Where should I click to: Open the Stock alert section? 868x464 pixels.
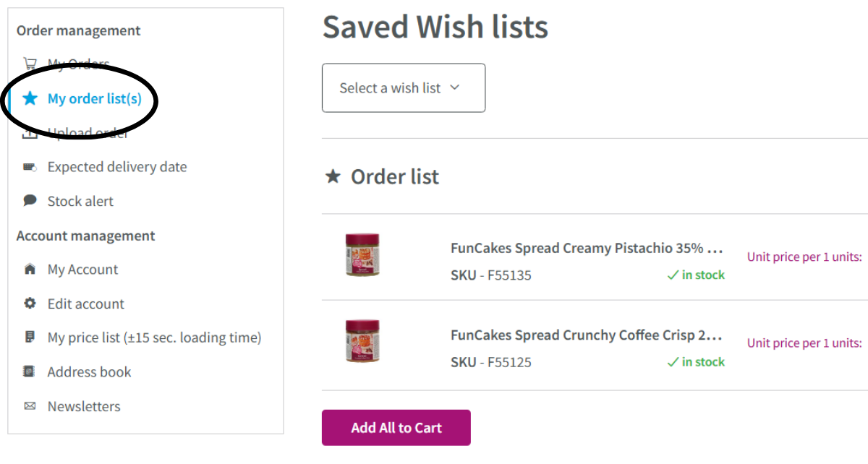[x=80, y=202]
